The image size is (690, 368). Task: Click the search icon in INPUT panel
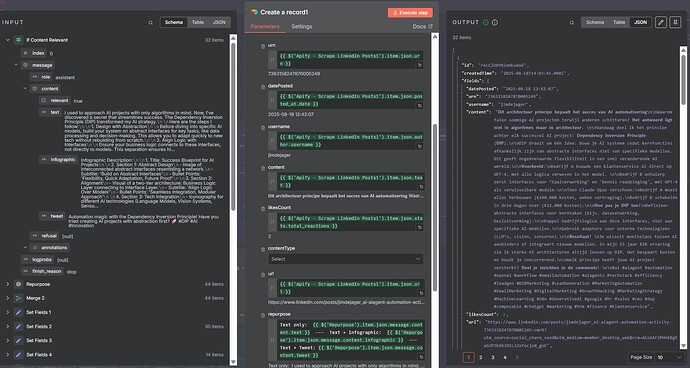(x=150, y=22)
